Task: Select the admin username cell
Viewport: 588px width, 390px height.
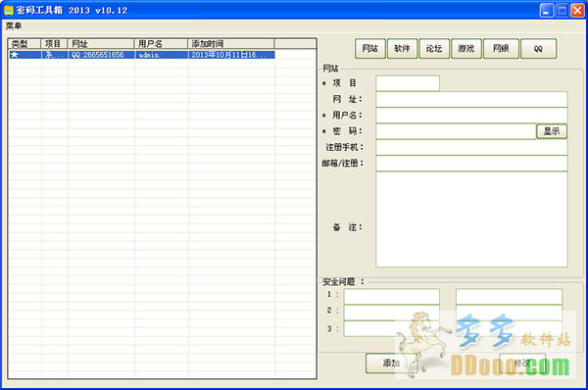Action: (x=162, y=55)
